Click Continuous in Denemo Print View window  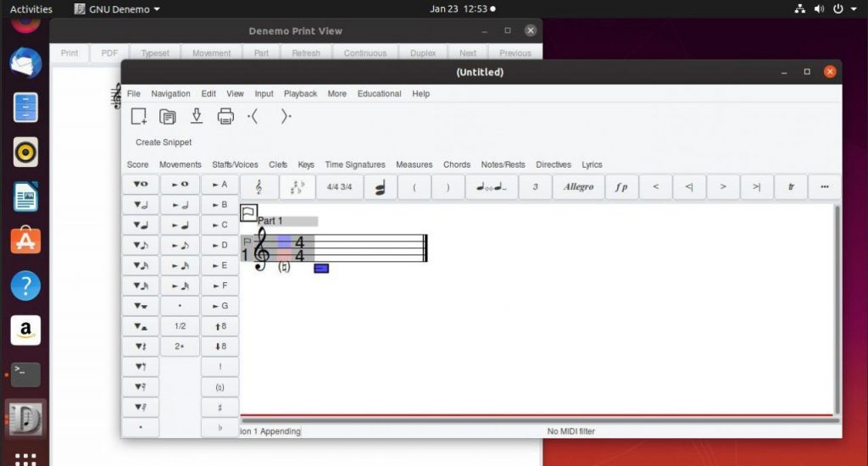click(x=364, y=53)
